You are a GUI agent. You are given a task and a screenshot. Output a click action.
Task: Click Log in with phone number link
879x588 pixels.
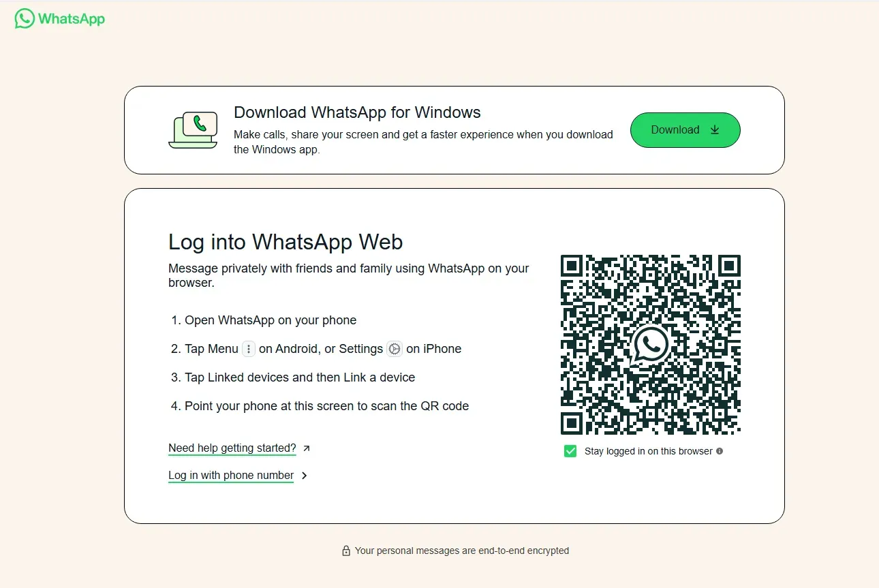(x=231, y=476)
